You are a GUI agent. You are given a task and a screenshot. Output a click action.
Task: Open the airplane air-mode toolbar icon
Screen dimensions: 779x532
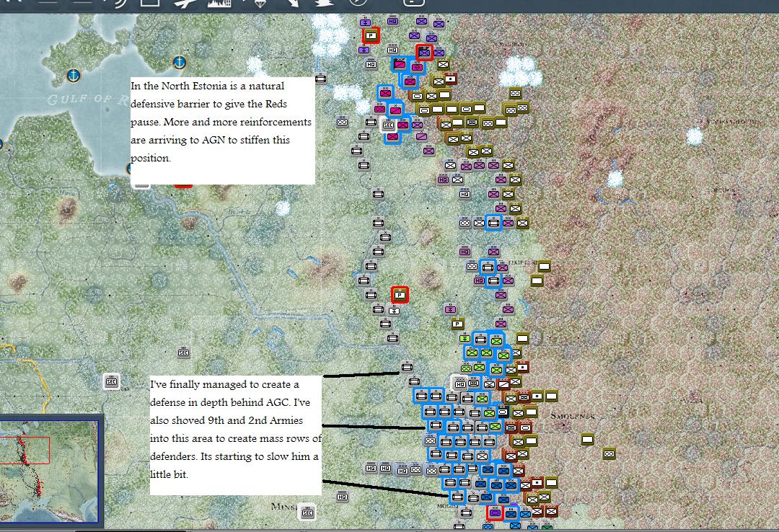tap(185, 4)
